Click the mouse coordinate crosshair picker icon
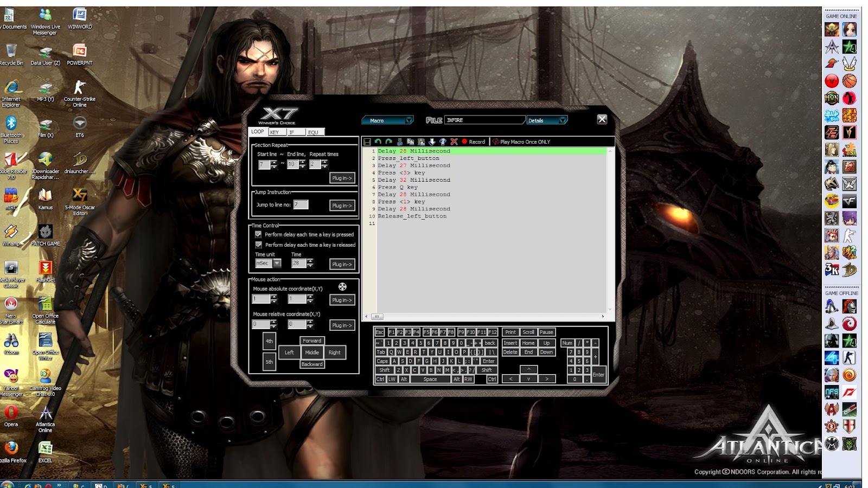The image size is (868, 488). click(x=342, y=287)
